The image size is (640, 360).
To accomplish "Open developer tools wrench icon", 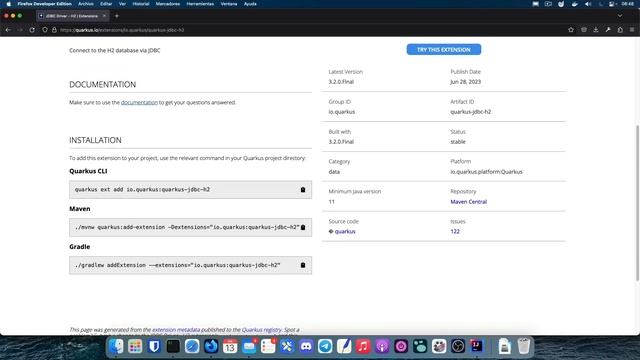I will [x=608, y=30].
